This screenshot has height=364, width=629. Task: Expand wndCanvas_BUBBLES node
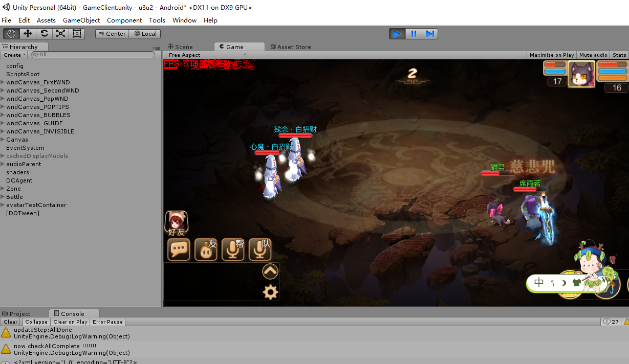(x=3, y=115)
